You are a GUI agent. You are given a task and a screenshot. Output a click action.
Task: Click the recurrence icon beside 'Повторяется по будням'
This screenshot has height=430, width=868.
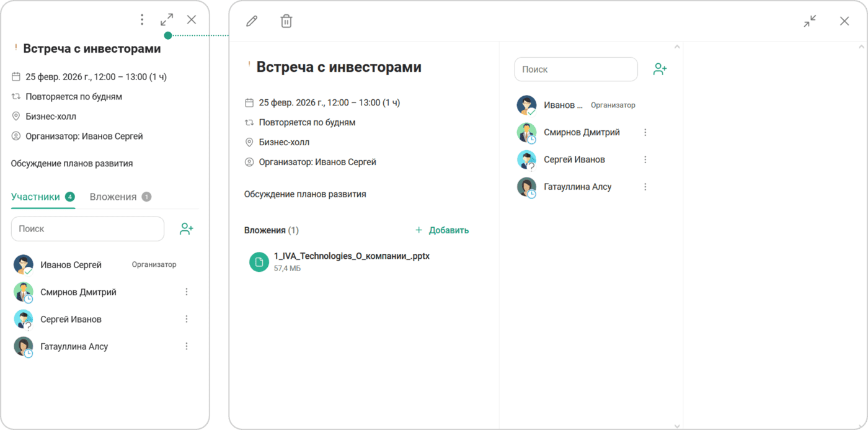[x=248, y=122]
